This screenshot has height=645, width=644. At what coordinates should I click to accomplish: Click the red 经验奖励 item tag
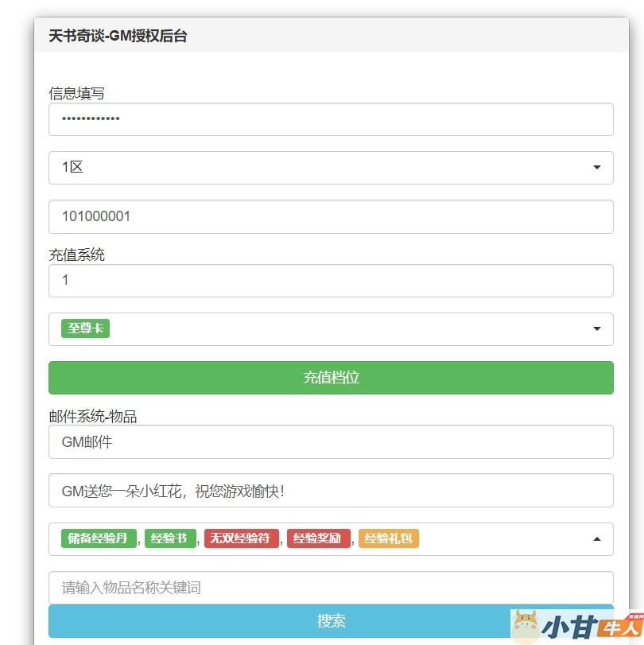click(x=318, y=538)
